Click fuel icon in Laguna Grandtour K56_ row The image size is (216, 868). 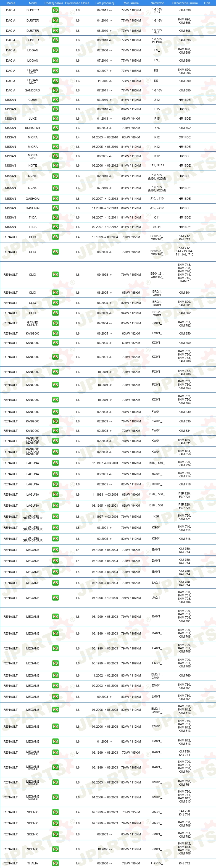pos(55,517)
